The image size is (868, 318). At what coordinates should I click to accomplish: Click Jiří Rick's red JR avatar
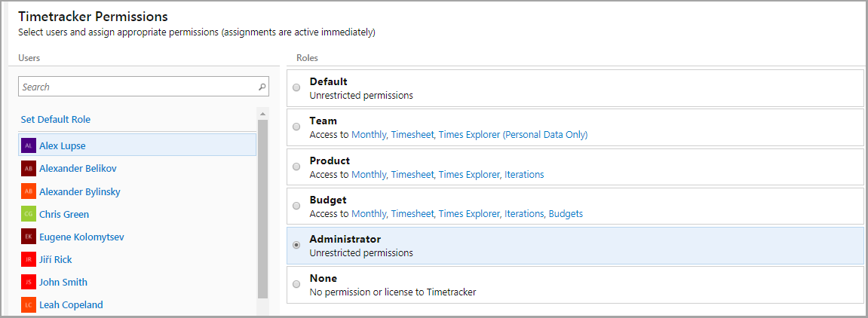pyautogui.click(x=29, y=259)
